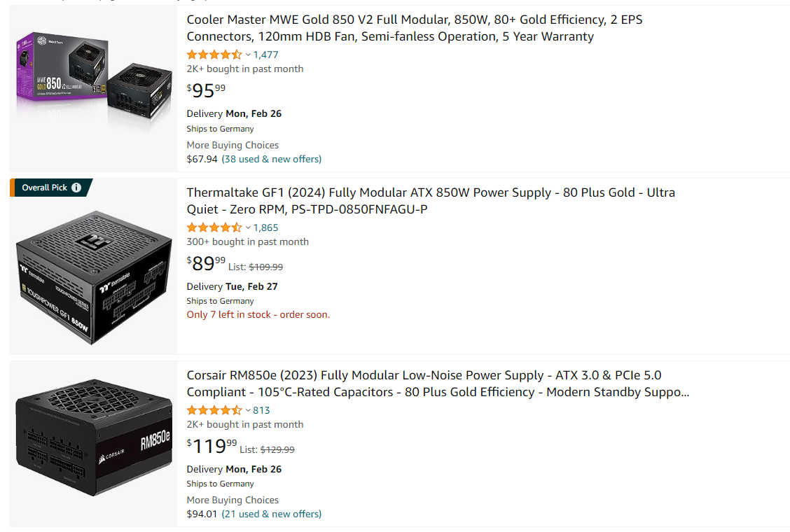Screen dimensions: 790x532
Task: Open 21 used & new offers
Action: tap(272, 514)
